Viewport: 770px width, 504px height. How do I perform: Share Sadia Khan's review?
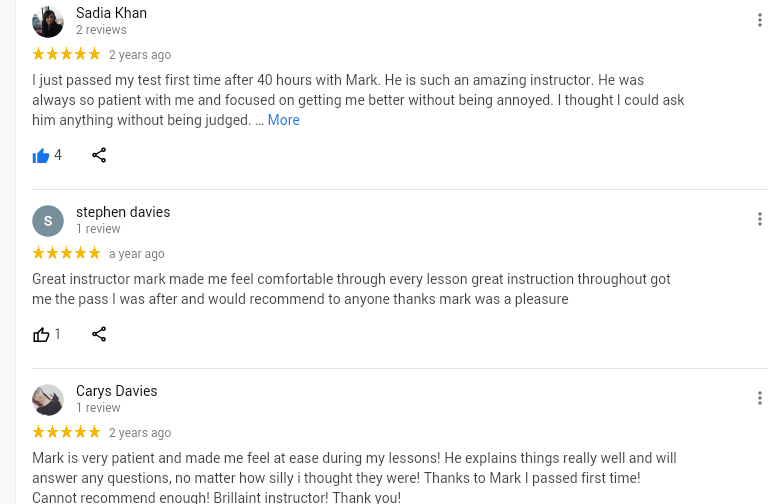pyautogui.click(x=99, y=155)
